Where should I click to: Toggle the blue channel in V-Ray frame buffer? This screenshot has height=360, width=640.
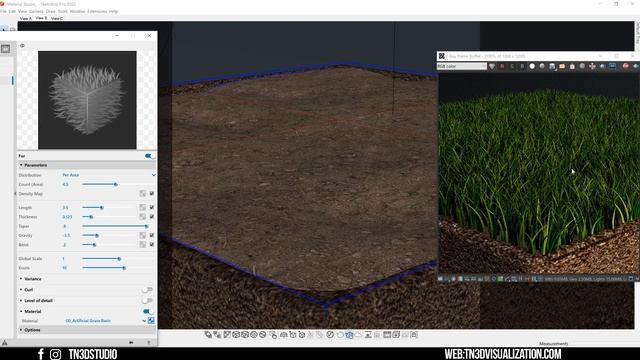coord(522,66)
